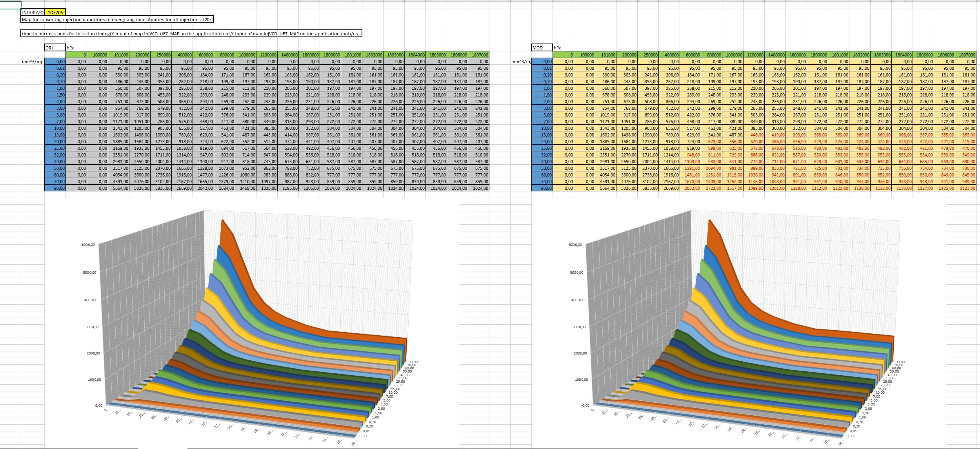980x449 pixels.
Task: Click the 6000,00 axis label on left chart
Action: pyautogui.click(x=88, y=245)
